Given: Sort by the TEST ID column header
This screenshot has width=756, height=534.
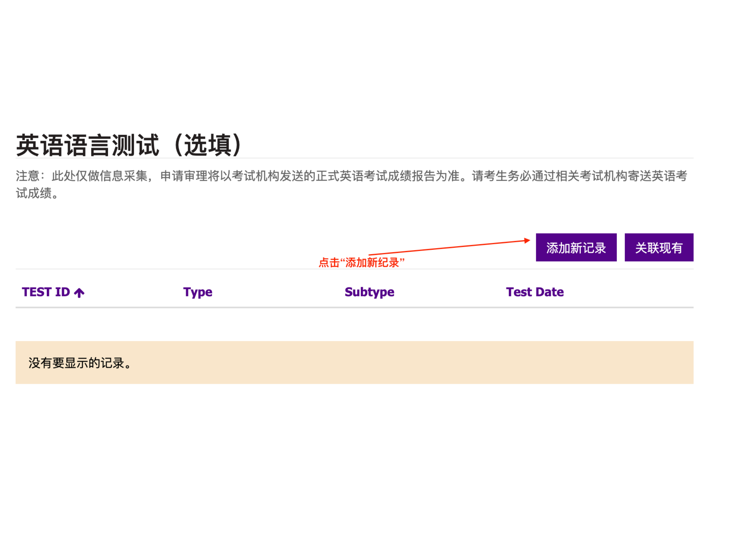Looking at the screenshot, I should click(46, 292).
